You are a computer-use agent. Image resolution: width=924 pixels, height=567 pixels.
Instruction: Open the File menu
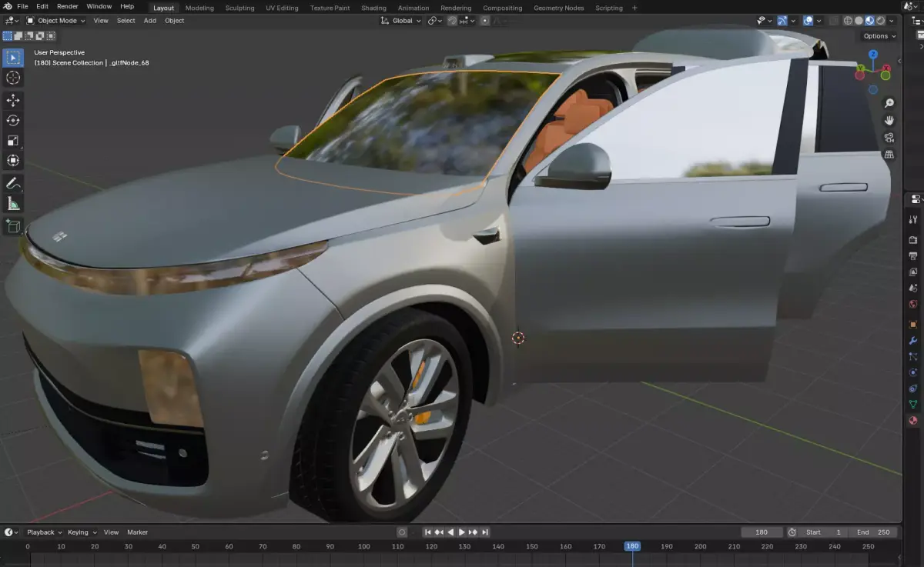click(x=22, y=6)
